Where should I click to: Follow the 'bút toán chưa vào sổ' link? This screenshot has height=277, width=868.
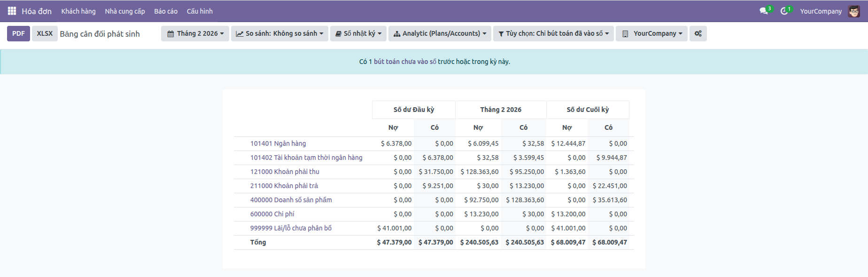[405, 62]
